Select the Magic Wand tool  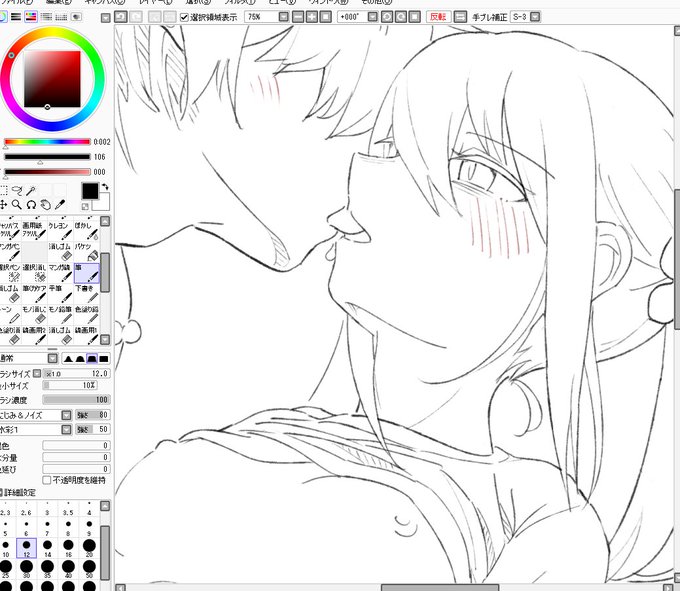31,191
